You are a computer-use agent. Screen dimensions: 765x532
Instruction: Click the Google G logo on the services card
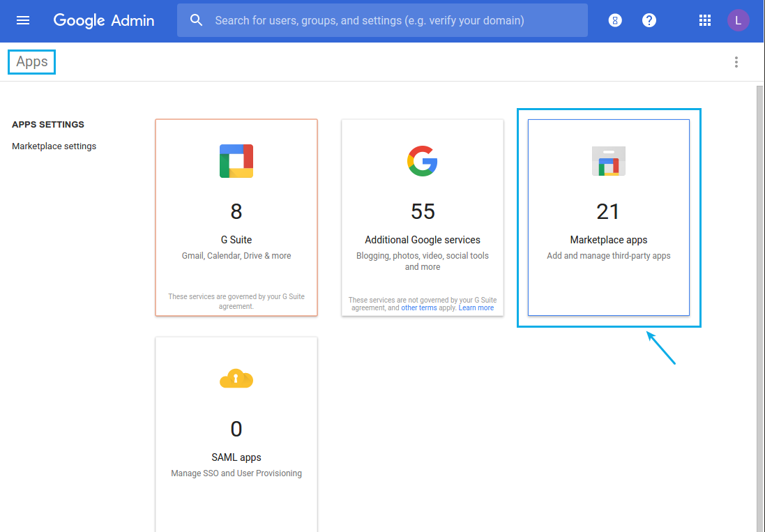coord(422,160)
